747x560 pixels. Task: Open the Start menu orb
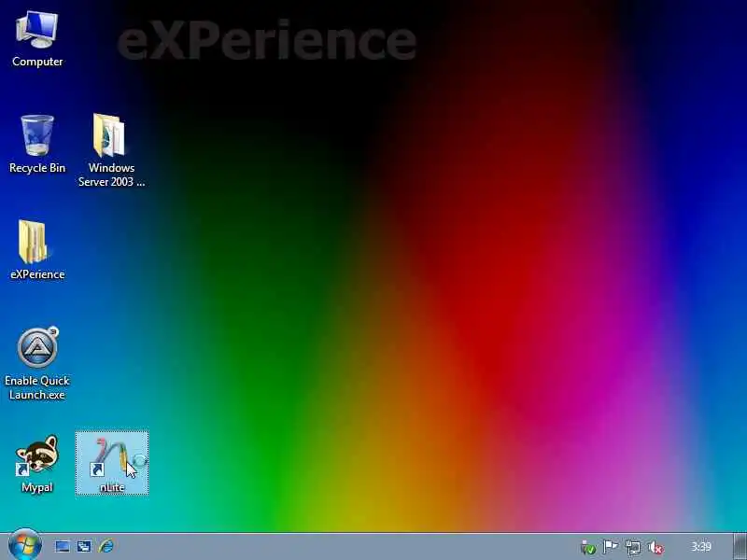pyautogui.click(x=25, y=545)
